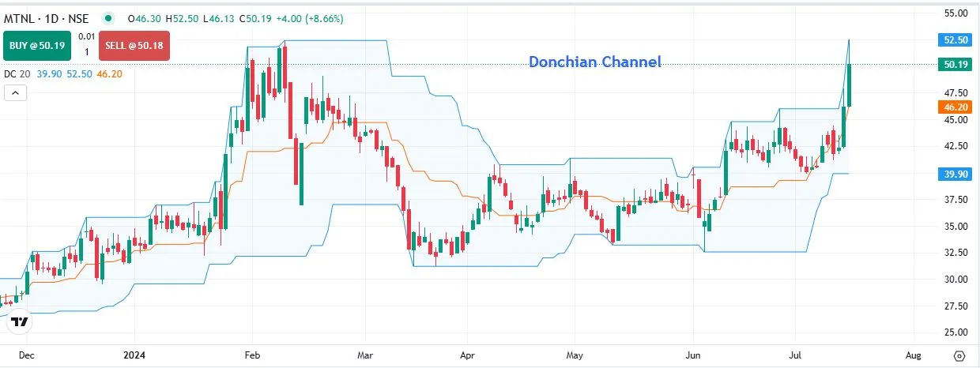Click the TradingView logo icon
This screenshot has width=980, height=368.
pos(21,322)
